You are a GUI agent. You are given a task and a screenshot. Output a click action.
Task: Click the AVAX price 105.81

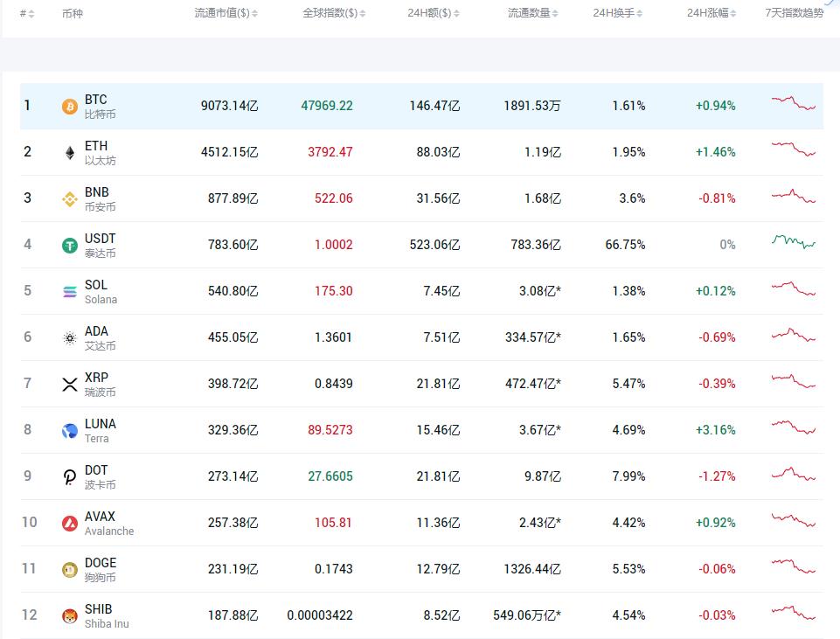click(333, 523)
